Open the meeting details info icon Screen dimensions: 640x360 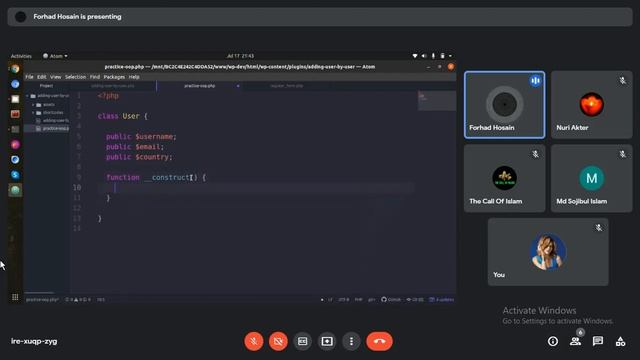point(553,341)
